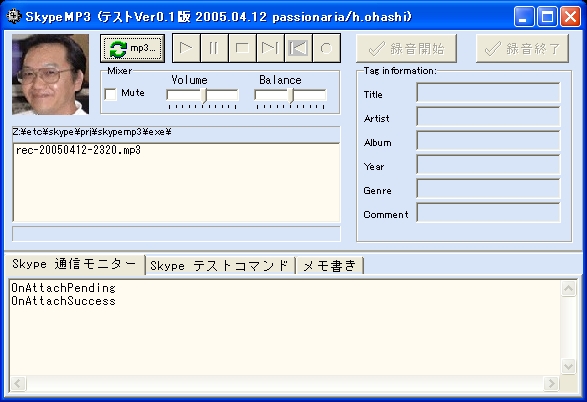The height and width of the screenshot is (402, 587).
Task: Click the log scrollbar down arrow
Action: tap(568, 366)
